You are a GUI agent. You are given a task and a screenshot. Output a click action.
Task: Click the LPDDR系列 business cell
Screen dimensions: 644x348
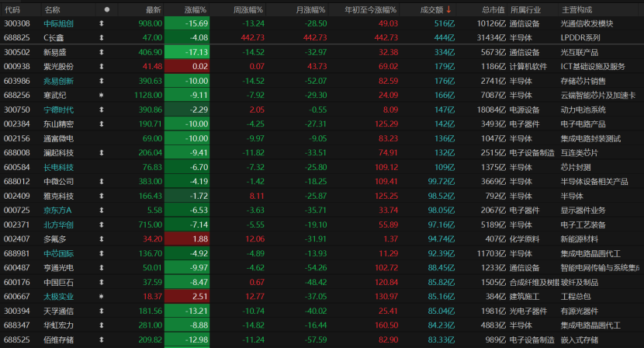click(x=580, y=38)
